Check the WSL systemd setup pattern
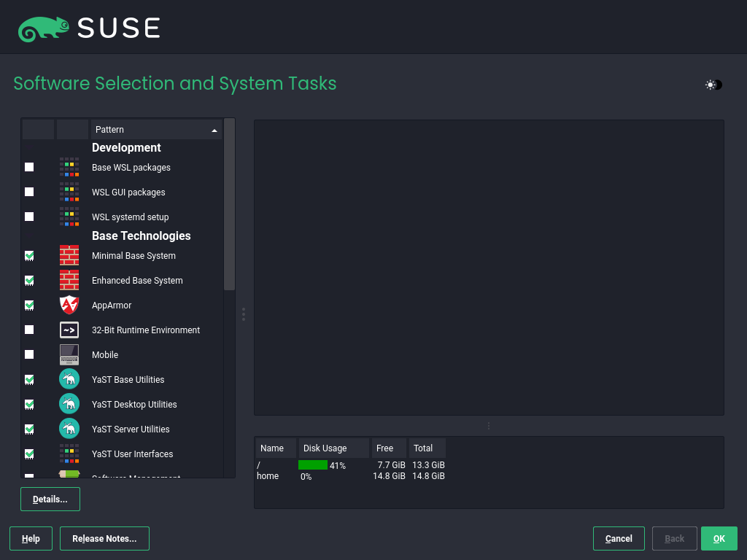Viewport: 747px width, 560px height. [29, 217]
